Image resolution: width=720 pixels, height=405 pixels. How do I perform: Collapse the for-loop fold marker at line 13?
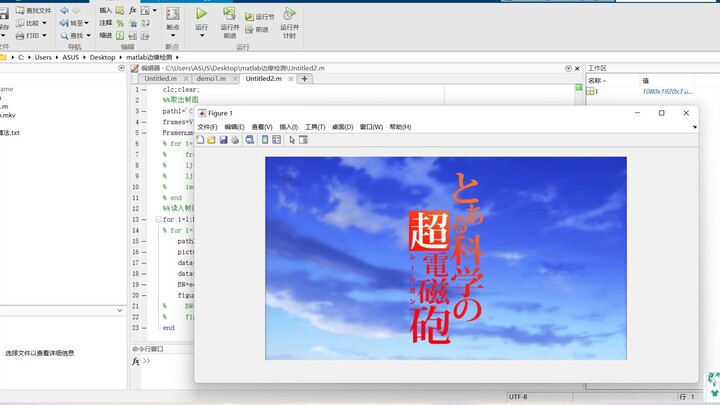(158, 219)
